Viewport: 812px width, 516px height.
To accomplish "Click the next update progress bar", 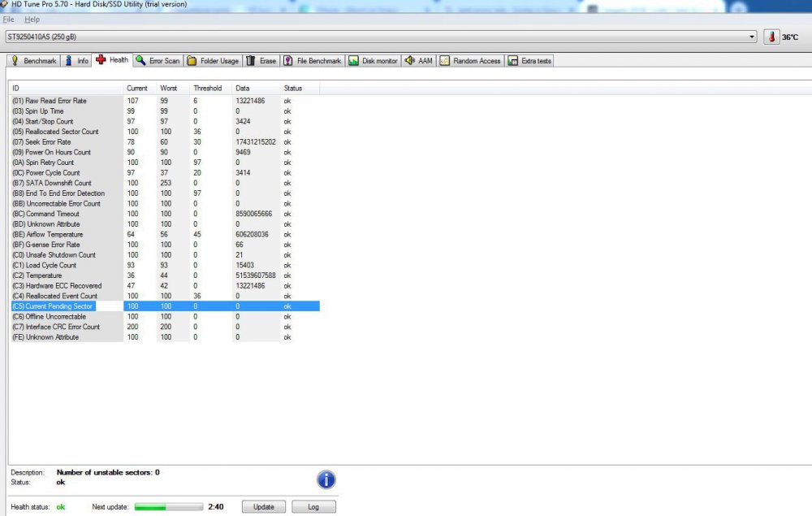I will click(x=168, y=507).
